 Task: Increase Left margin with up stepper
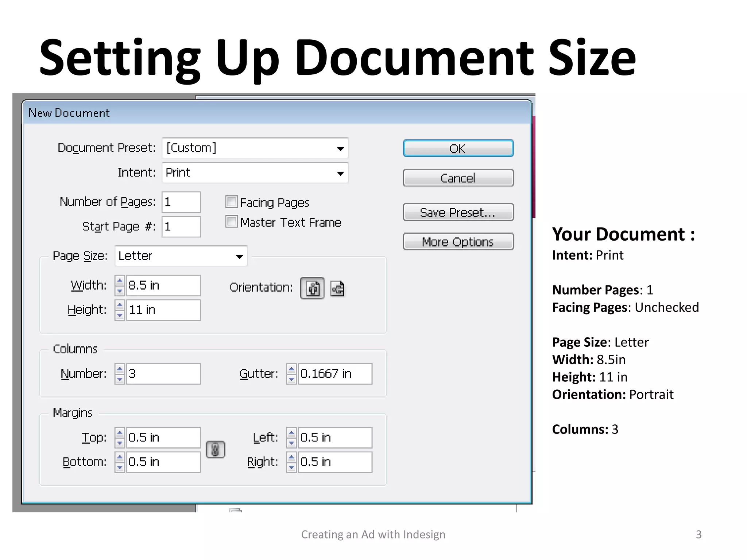[x=291, y=433]
